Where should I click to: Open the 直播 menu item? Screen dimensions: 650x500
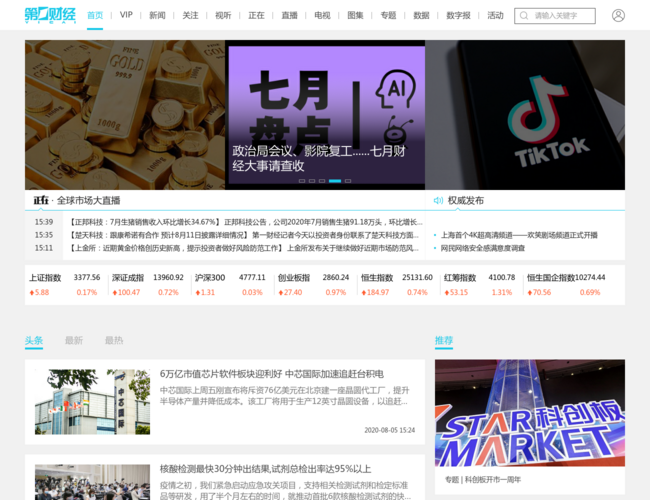289,15
